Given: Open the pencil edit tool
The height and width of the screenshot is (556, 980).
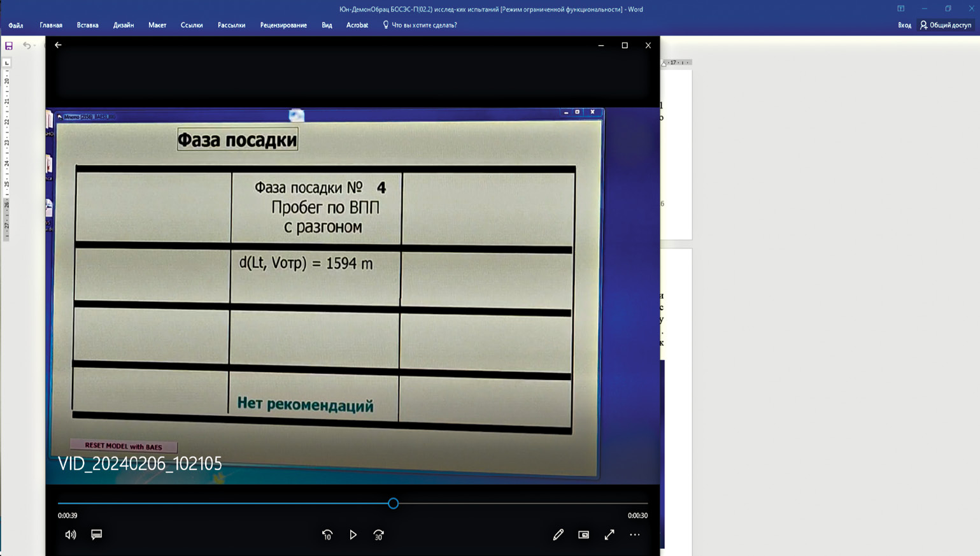Looking at the screenshot, I should tap(558, 535).
